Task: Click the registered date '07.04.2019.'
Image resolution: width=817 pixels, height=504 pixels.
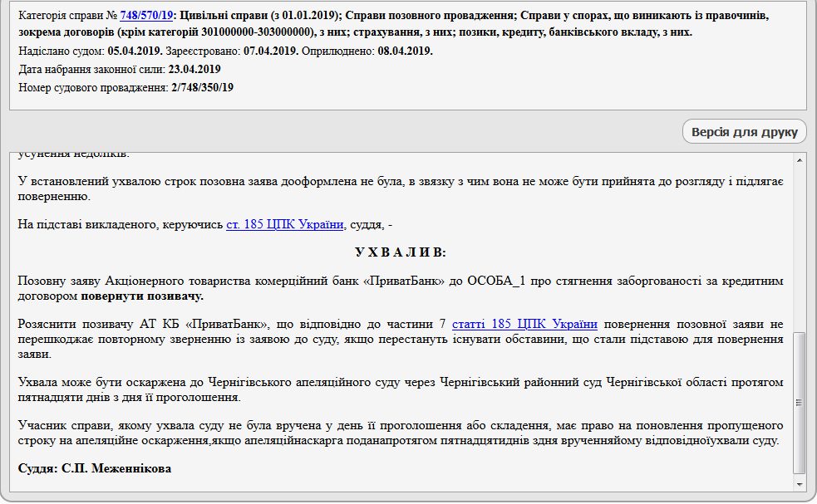Action: [x=271, y=51]
